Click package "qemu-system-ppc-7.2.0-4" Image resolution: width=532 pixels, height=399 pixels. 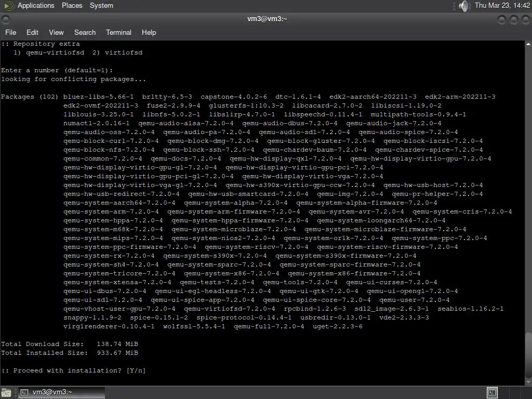point(439,238)
